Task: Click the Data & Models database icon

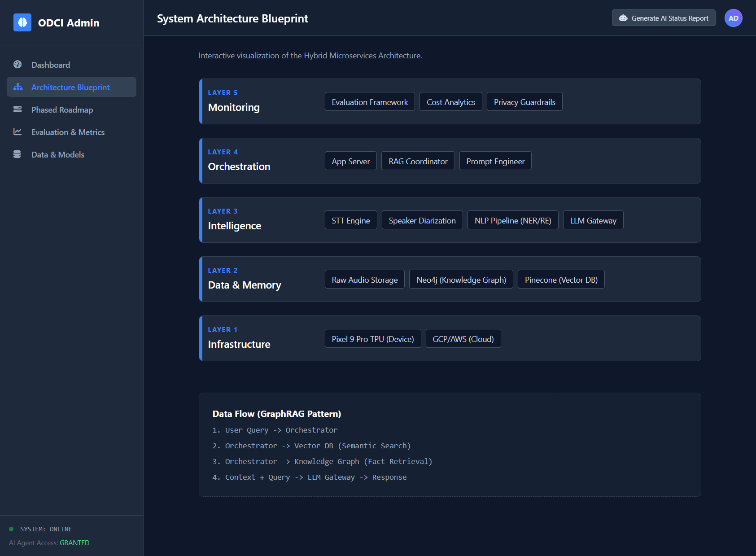Action: [x=17, y=154]
